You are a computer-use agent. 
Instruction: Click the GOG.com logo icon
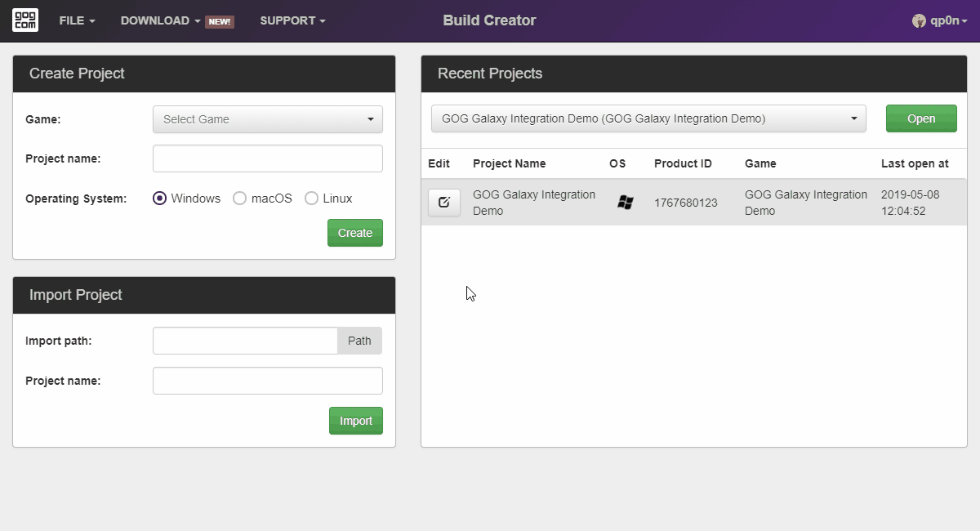coord(25,20)
